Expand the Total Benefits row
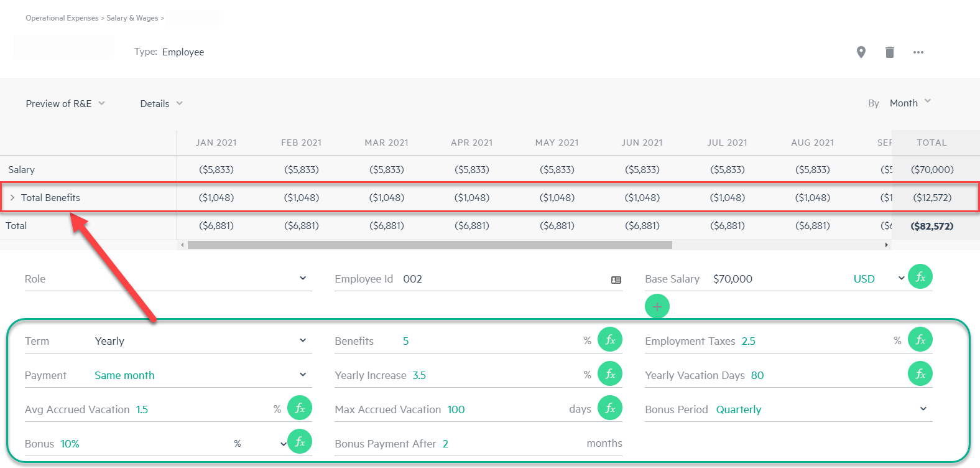 (x=12, y=198)
